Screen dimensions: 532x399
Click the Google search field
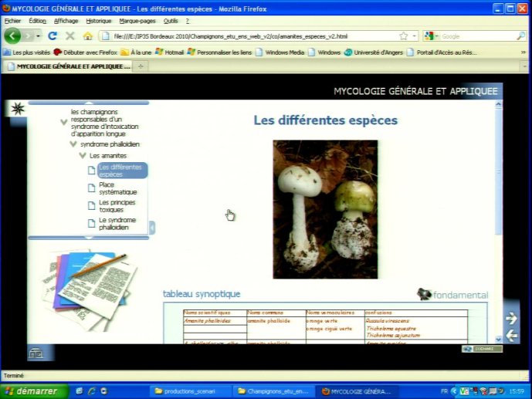[477, 36]
